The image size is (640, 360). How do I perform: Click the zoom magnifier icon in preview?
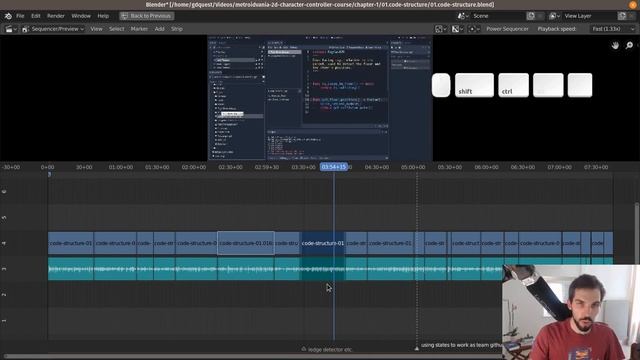[x=629, y=45]
